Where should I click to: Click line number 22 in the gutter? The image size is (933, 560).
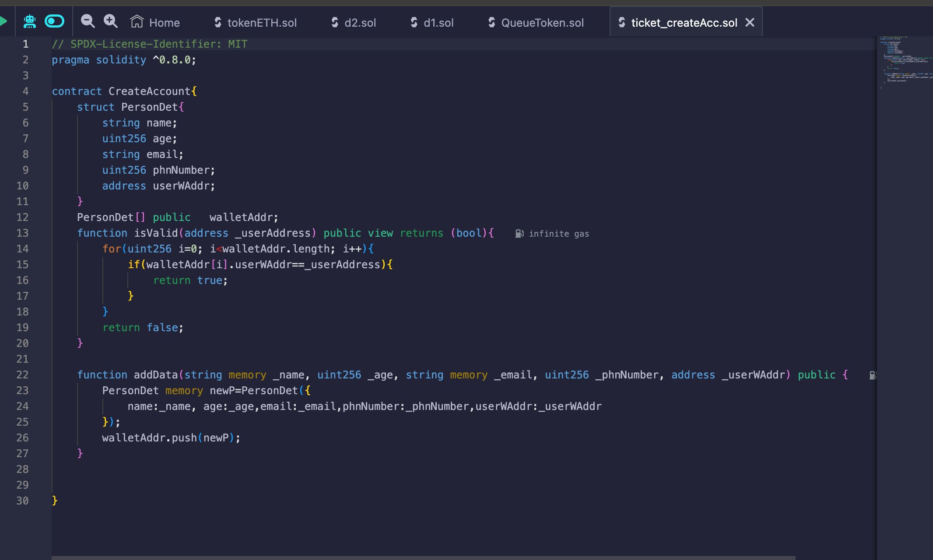coord(22,375)
